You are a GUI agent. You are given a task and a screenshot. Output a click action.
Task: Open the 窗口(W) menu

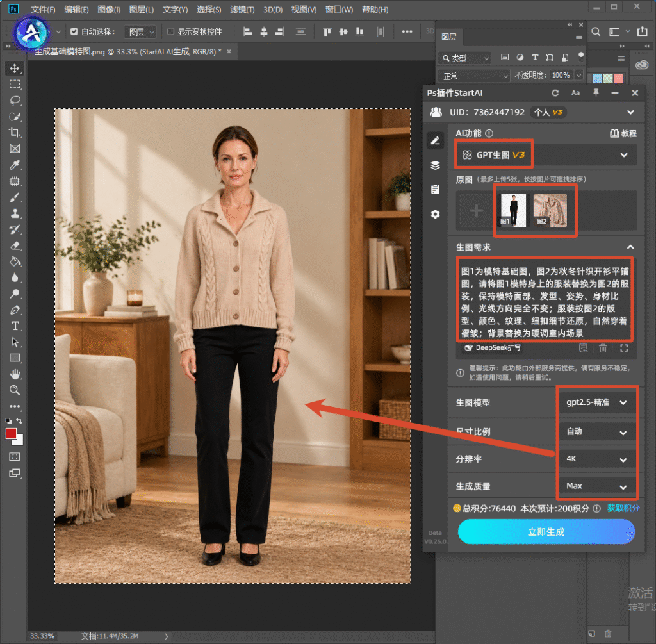[339, 9]
